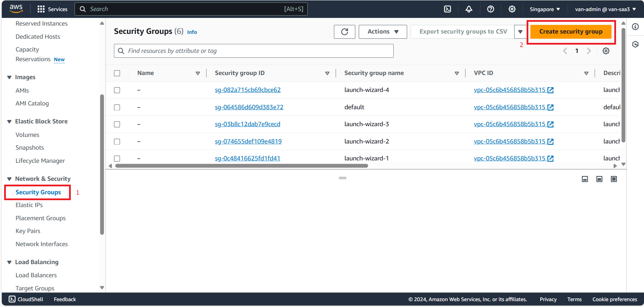The height and width of the screenshot is (307, 644).
Task: Open Key Pairs in the sidebar
Action: [28, 231]
